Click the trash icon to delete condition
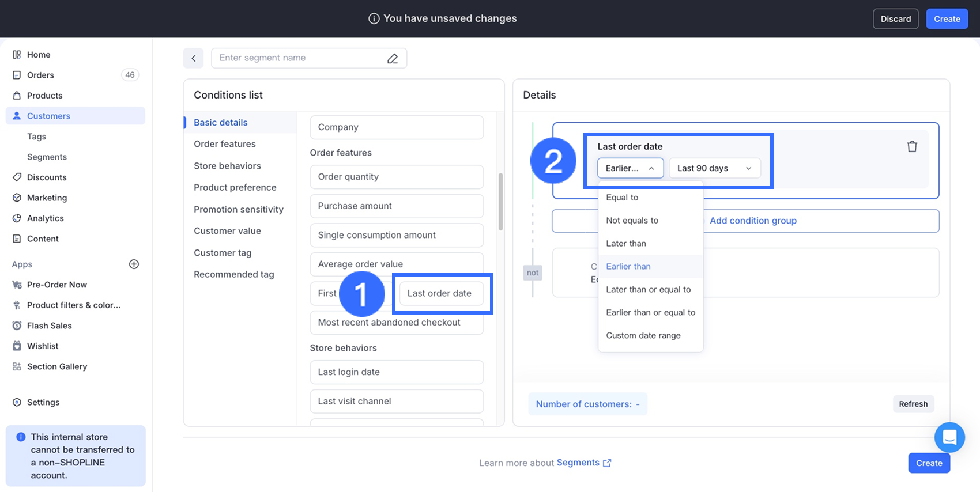Screen dimensions: 980x492 click(x=912, y=147)
